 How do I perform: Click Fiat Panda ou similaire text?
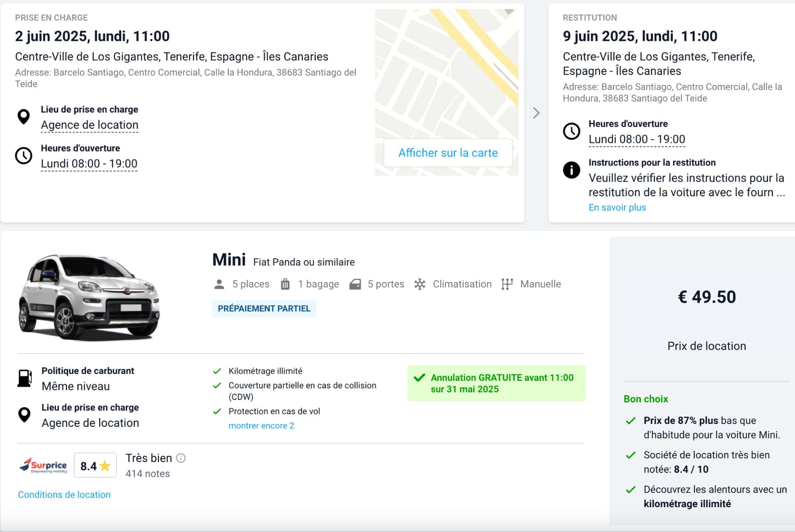304,262
